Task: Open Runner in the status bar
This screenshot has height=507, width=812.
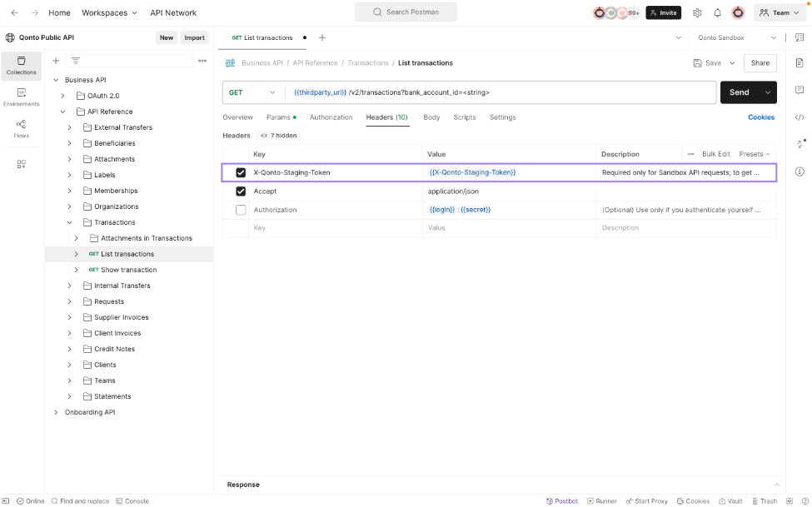Action: pos(602,501)
